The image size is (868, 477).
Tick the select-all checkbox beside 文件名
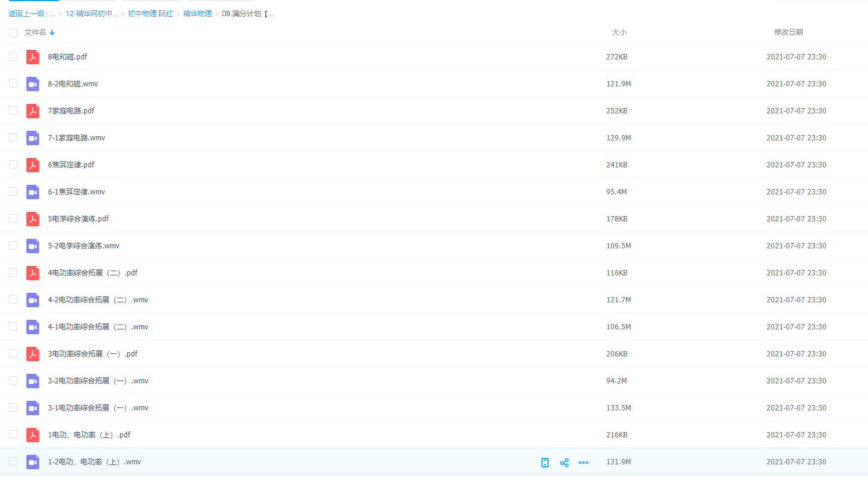tap(13, 33)
